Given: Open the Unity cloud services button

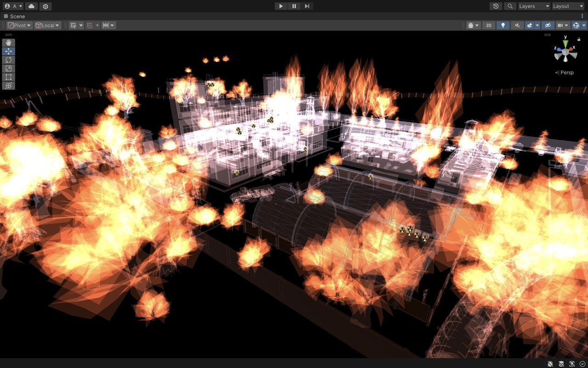Looking at the screenshot, I should (31, 6).
